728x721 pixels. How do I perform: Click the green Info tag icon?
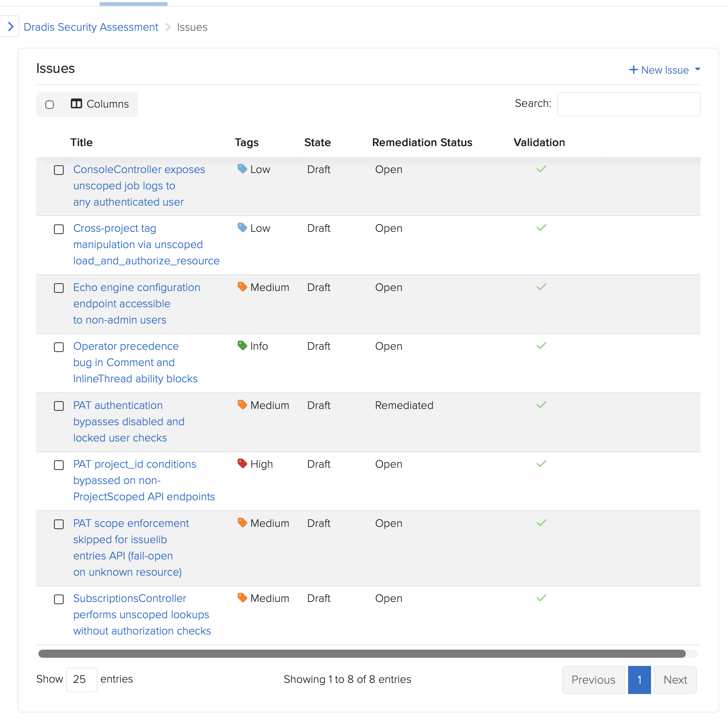[x=242, y=345]
